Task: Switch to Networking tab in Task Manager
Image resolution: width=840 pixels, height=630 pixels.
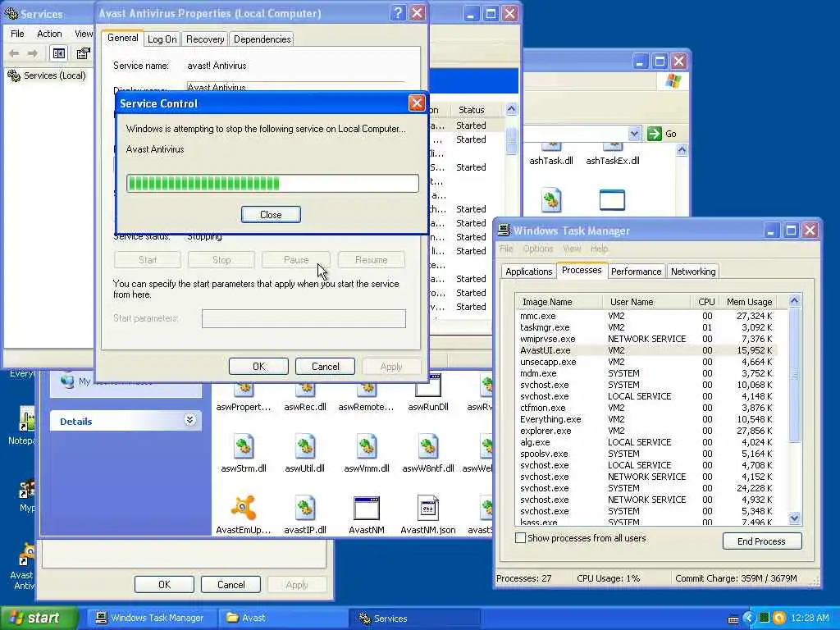Action: [x=693, y=271]
